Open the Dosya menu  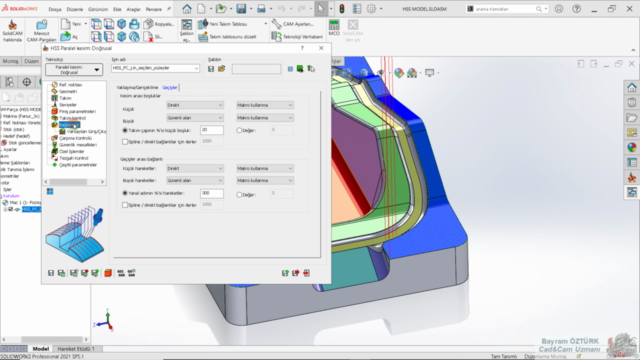tap(55, 9)
